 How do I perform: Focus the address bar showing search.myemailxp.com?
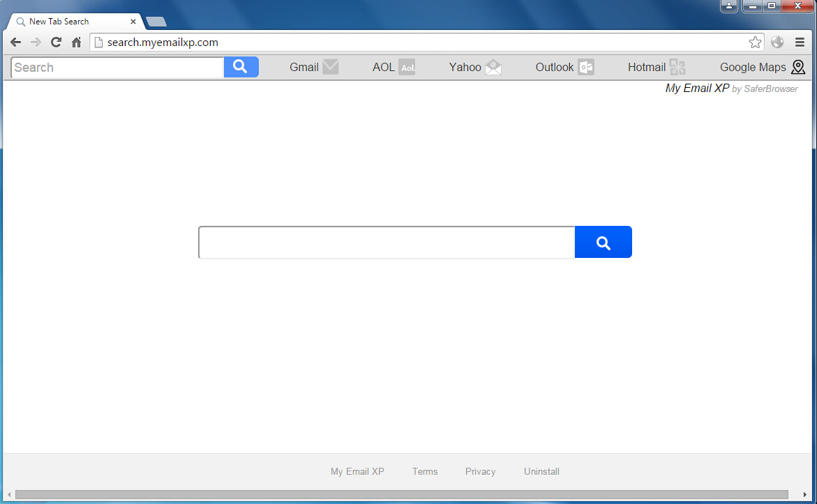pyautogui.click(x=427, y=42)
